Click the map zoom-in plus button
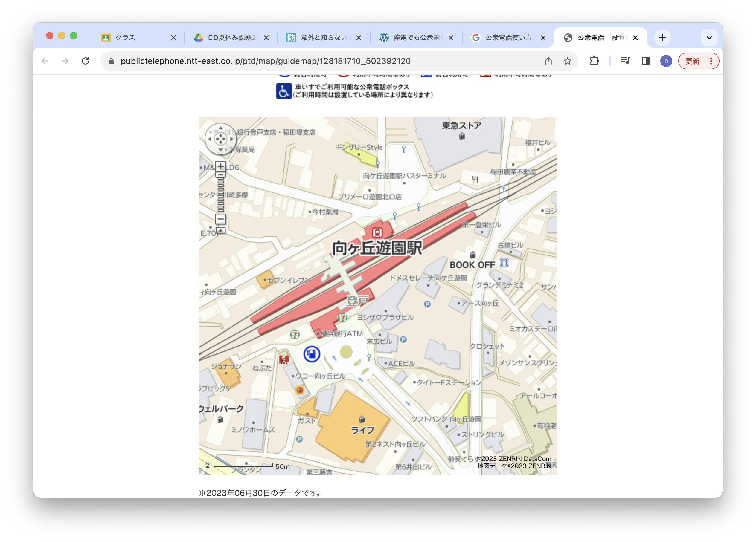 [220, 166]
